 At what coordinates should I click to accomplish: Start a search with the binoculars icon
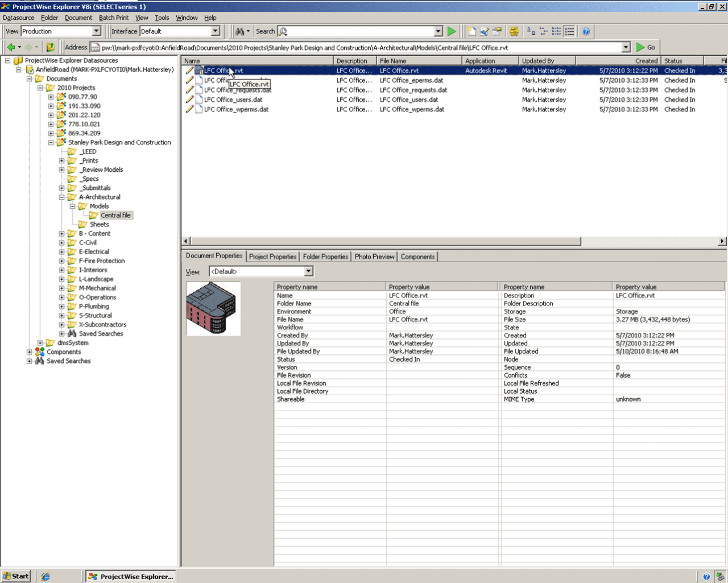(x=241, y=31)
